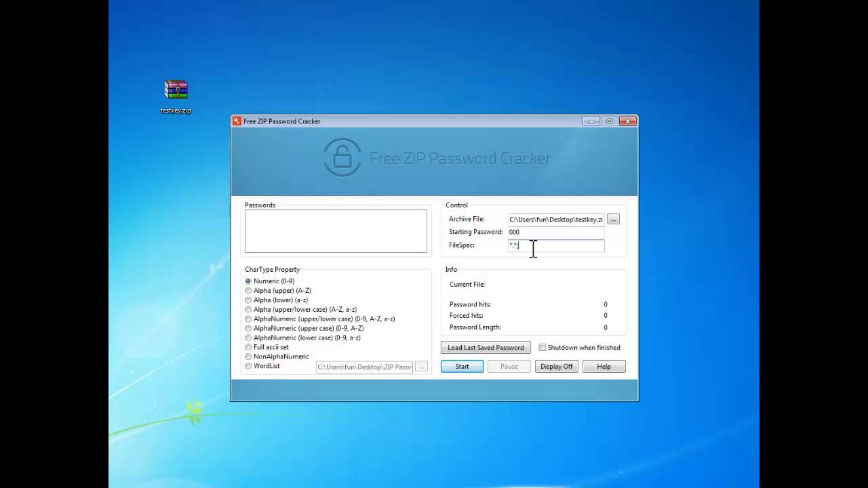This screenshot has width=868, height=488.
Task: Click the padlock logo in banner
Action: tap(342, 157)
